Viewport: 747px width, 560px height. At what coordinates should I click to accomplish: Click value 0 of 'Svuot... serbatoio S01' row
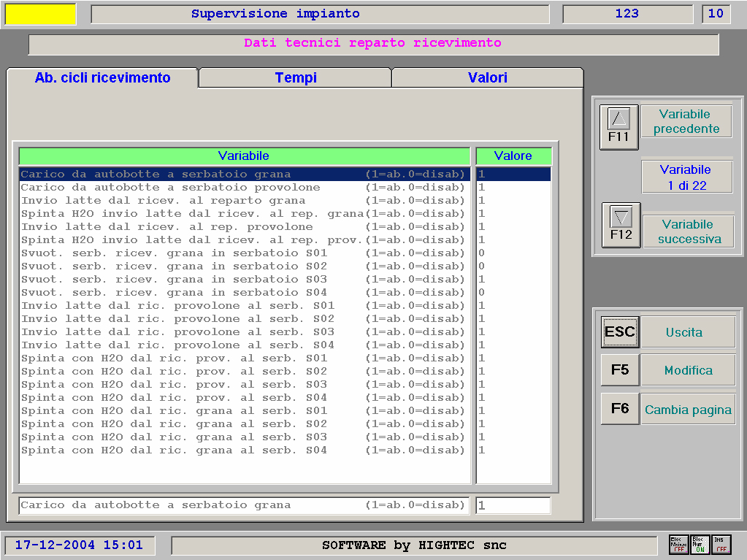tap(482, 253)
